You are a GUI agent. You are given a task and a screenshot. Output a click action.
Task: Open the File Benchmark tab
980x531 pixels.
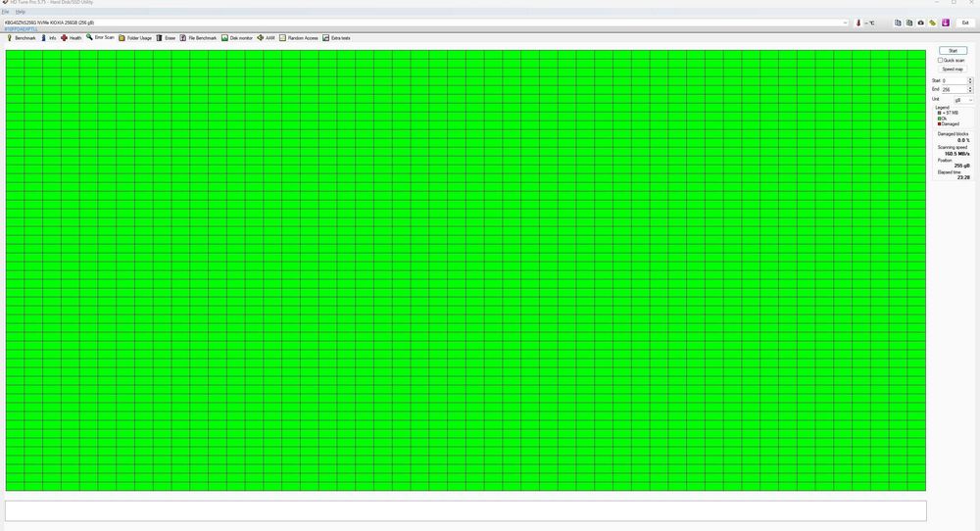click(198, 38)
